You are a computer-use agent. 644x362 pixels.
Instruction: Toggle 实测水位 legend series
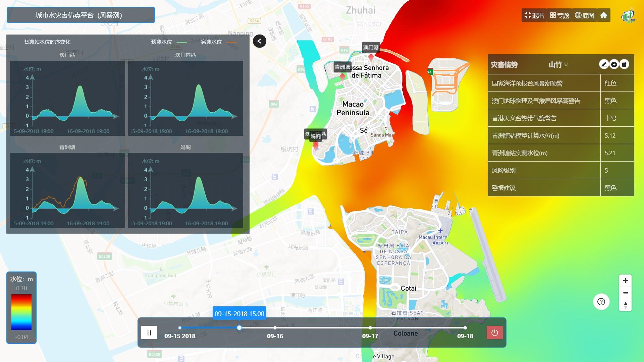coord(219,42)
